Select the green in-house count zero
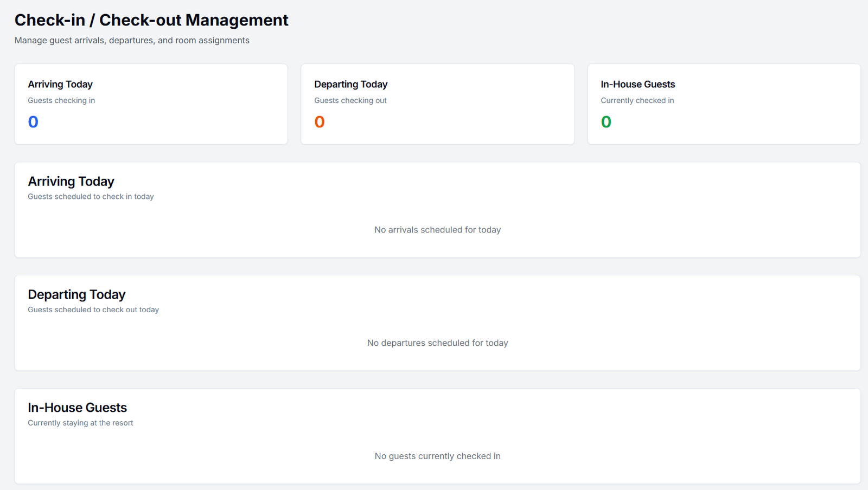 point(605,122)
